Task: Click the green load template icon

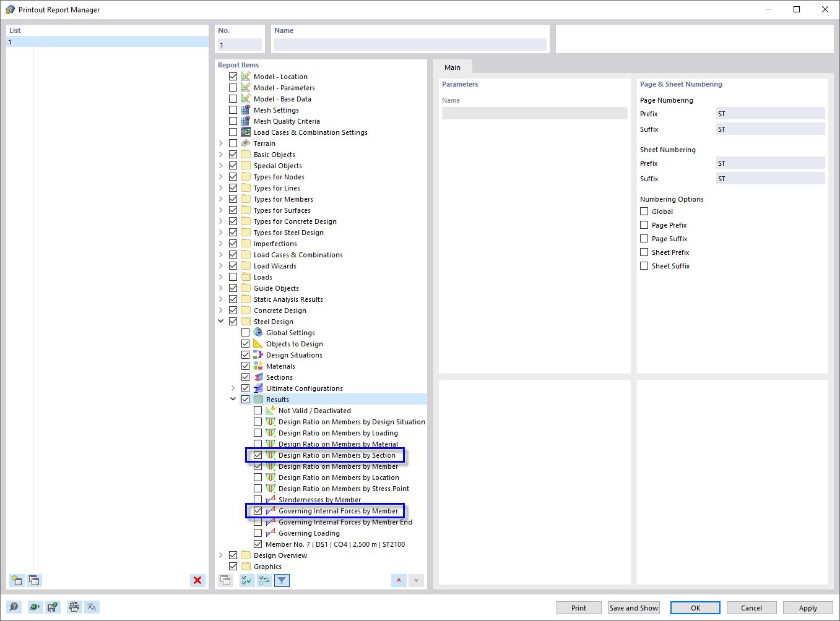Action: pyautogui.click(x=35, y=607)
